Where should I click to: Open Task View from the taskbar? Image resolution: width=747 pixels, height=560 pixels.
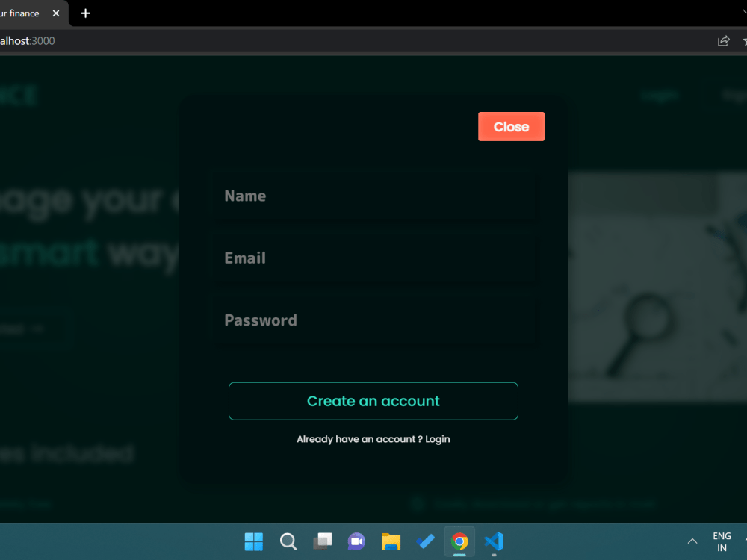322,541
